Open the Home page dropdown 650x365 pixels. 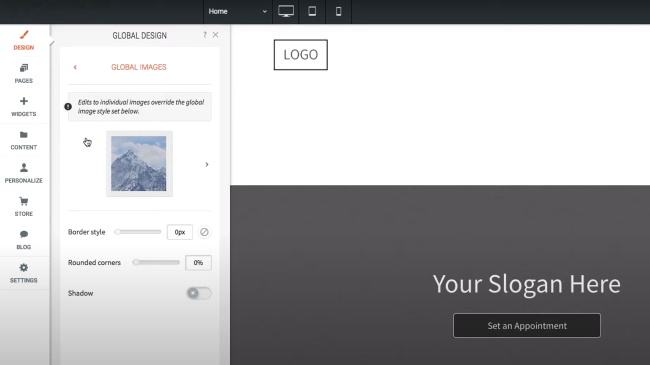point(238,11)
